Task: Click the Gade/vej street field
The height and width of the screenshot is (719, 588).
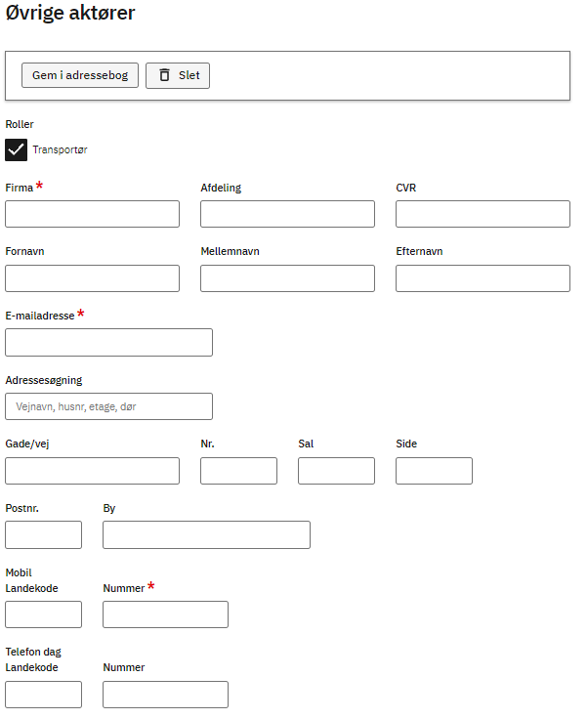Action: click(x=92, y=471)
